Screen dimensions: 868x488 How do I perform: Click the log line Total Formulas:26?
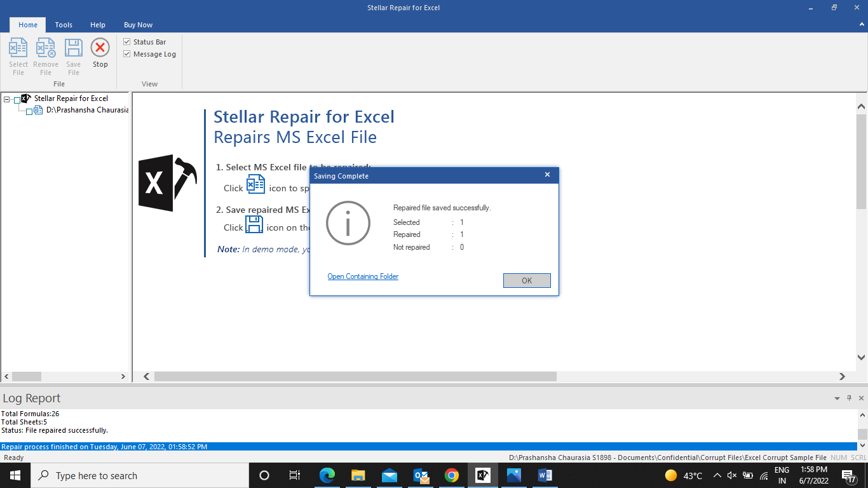click(31, 414)
